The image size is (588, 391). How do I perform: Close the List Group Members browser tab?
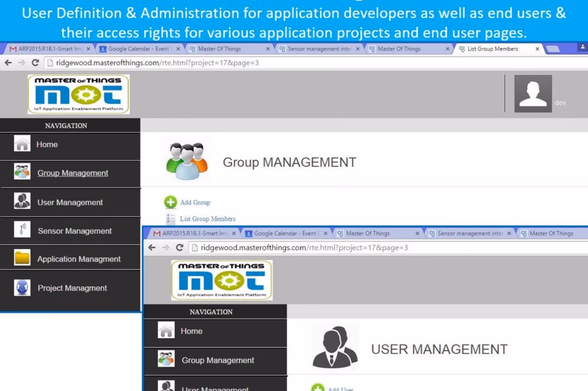click(537, 49)
